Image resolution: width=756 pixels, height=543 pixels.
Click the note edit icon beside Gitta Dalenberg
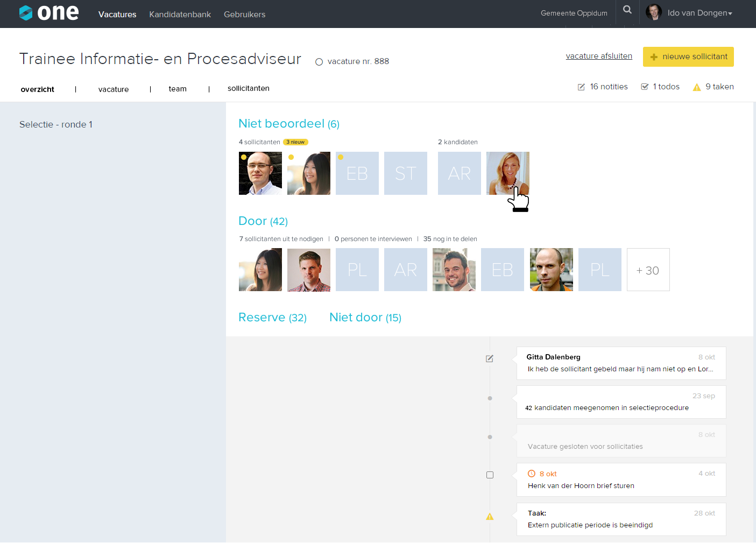490,359
